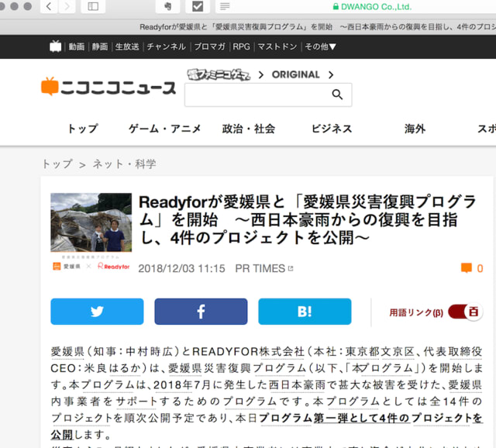Click external link icon beside PR TIMES

(x=291, y=269)
